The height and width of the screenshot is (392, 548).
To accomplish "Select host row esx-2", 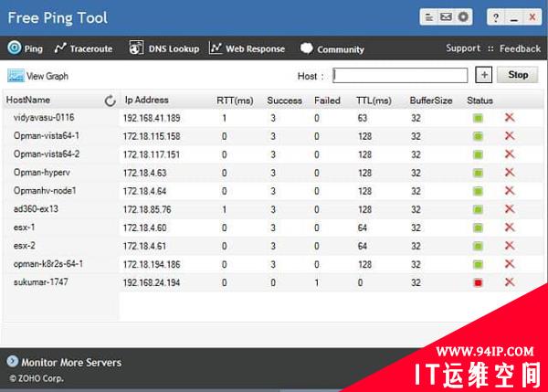I will point(273,246).
